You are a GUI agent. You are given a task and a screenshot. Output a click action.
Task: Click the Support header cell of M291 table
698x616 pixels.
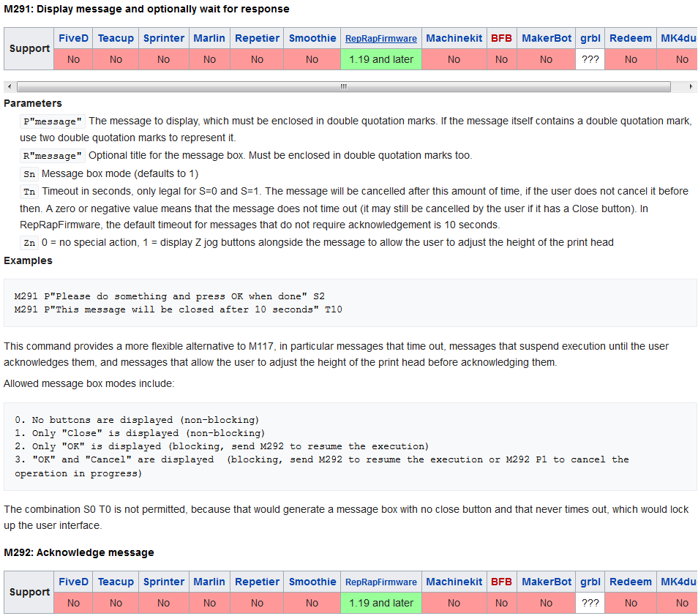(29, 48)
